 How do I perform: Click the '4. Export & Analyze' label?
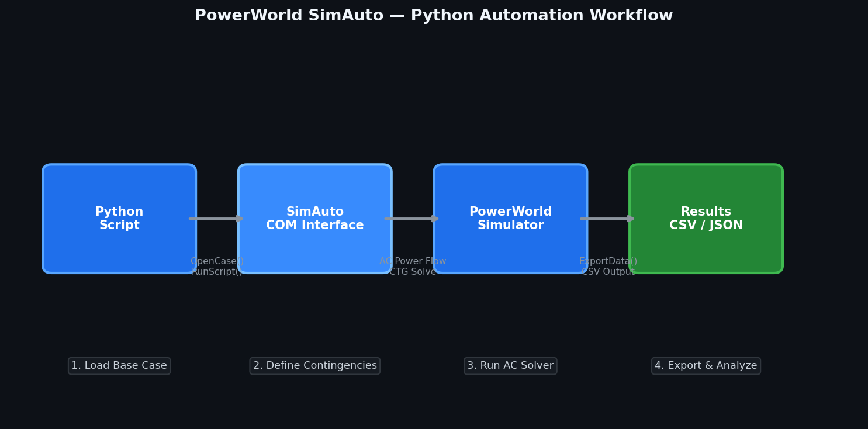[x=706, y=366]
